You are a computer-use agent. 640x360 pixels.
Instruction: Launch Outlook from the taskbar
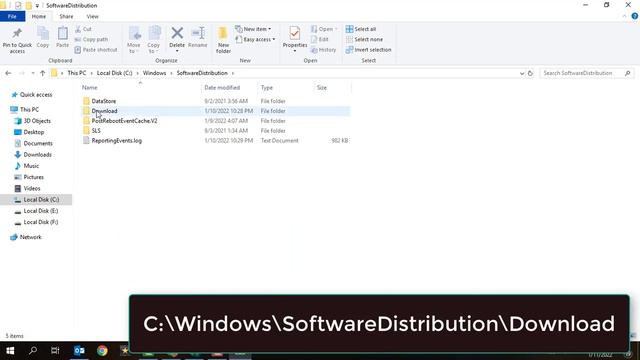tap(79, 351)
